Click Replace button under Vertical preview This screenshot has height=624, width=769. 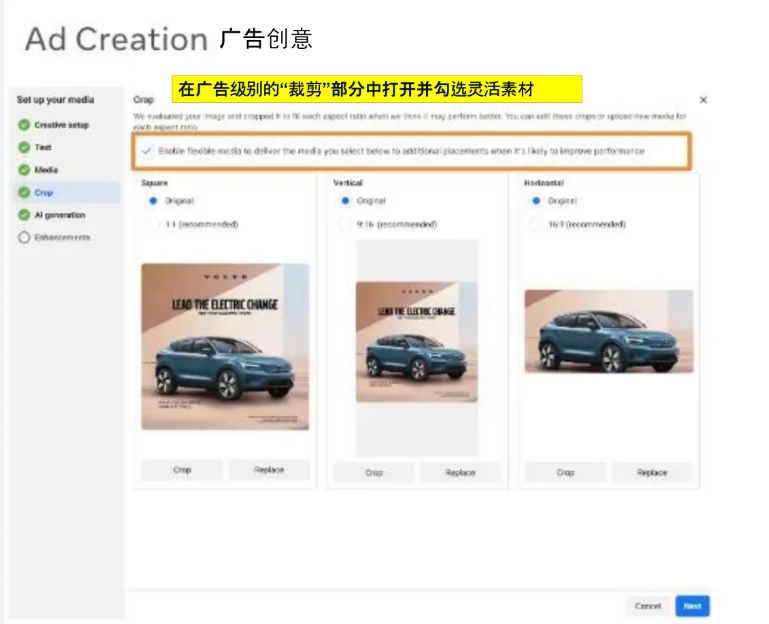(x=460, y=472)
